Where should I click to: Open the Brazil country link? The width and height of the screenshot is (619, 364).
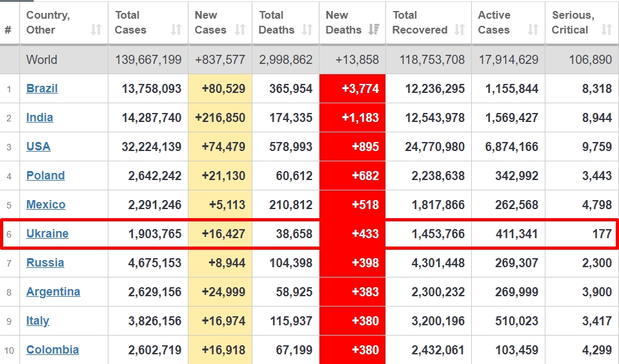point(42,88)
